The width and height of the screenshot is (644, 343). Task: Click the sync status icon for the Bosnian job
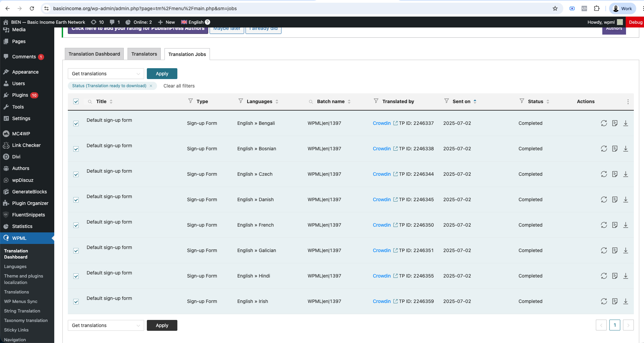point(604,149)
